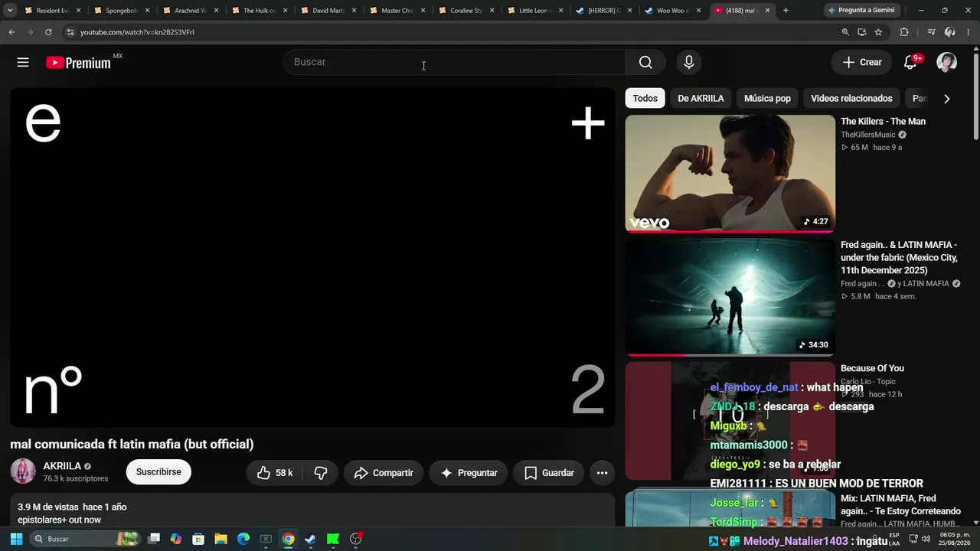Click the Suscribirse button
The width and height of the screenshot is (980, 551).
(158, 472)
